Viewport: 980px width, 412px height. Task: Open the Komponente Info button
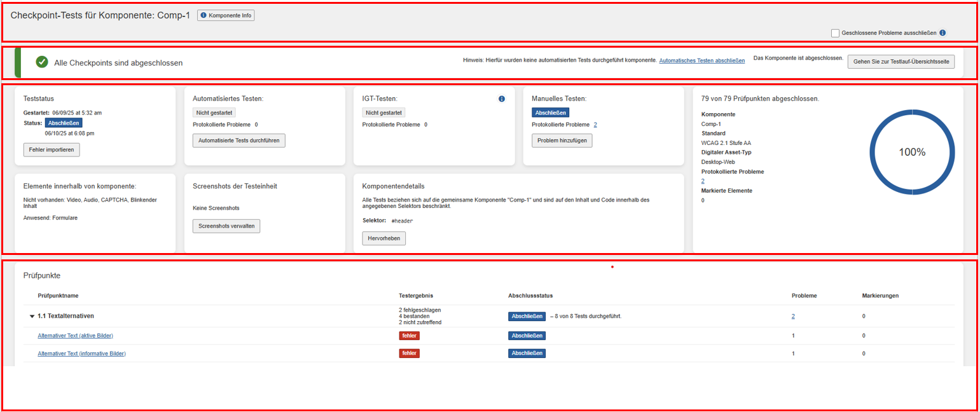pos(226,15)
